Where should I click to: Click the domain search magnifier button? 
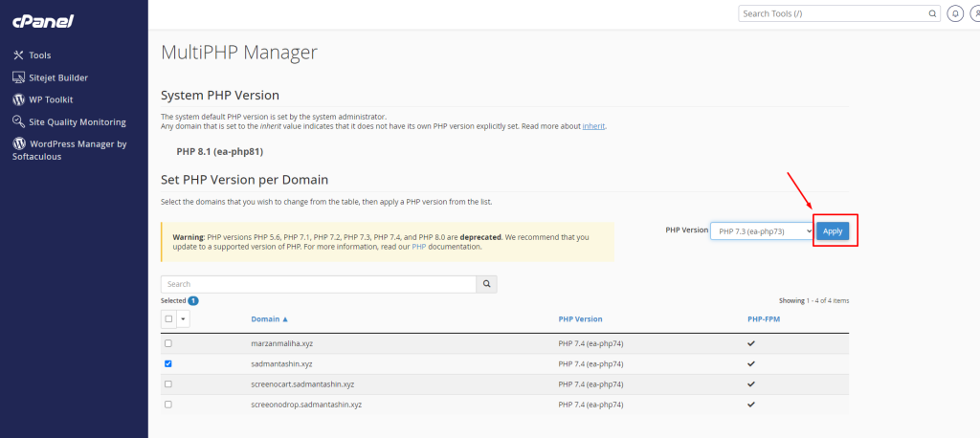[486, 284]
